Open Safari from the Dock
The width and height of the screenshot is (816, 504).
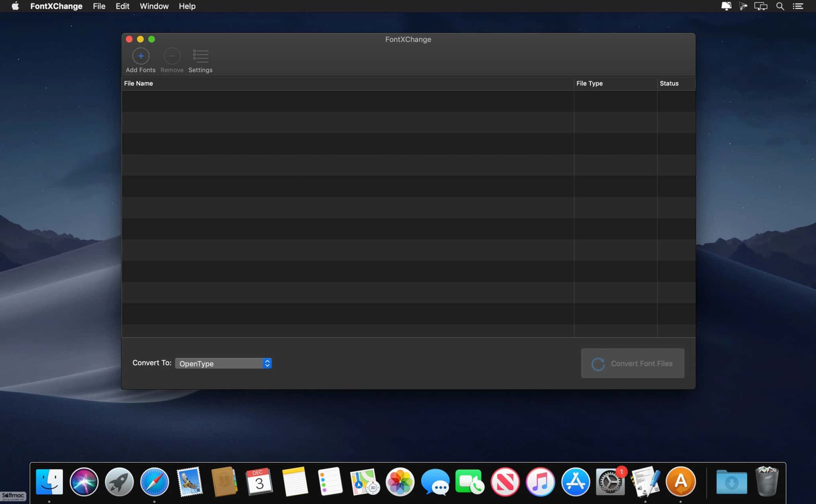155,482
